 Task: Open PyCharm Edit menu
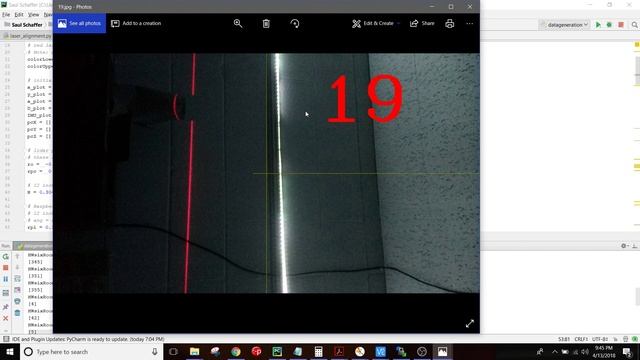[19, 14]
